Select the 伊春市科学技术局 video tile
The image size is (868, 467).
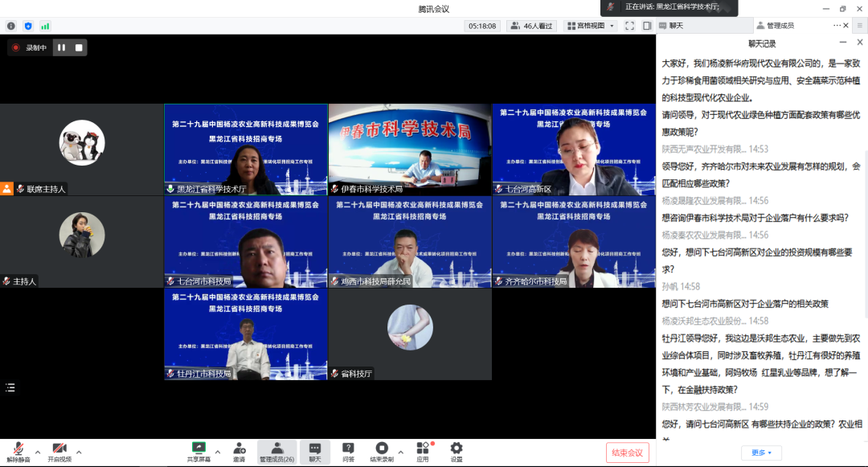(x=409, y=150)
